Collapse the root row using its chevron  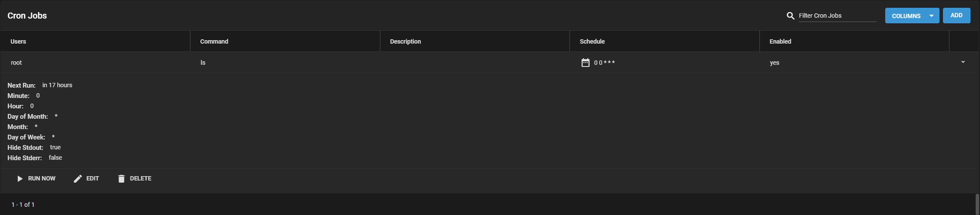point(963,62)
